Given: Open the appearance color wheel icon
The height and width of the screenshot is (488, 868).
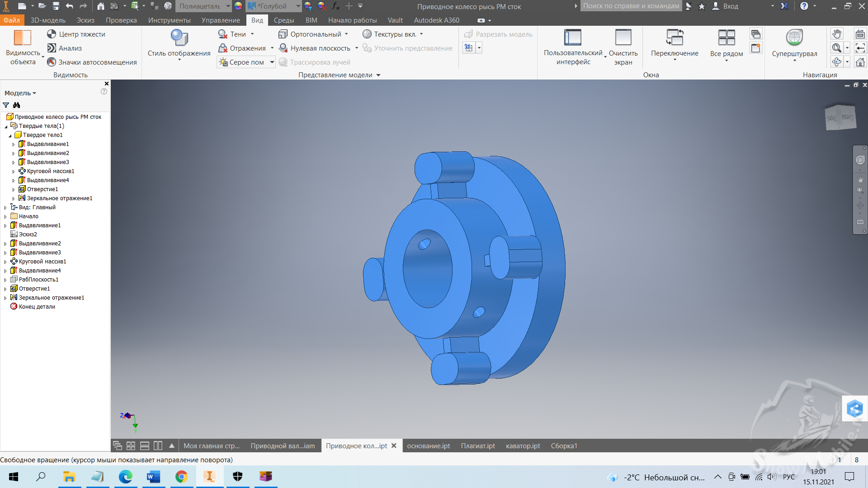Looking at the screenshot, I should pyautogui.click(x=238, y=6).
